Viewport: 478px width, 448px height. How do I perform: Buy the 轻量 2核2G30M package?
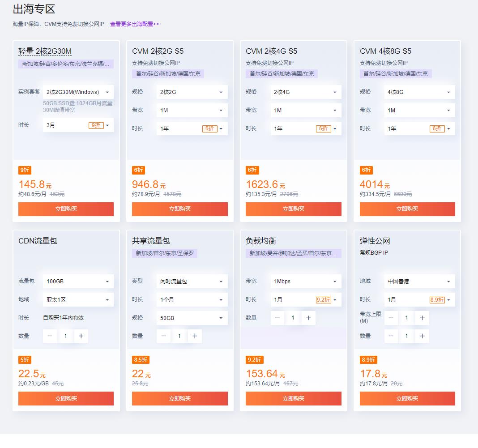(66, 209)
